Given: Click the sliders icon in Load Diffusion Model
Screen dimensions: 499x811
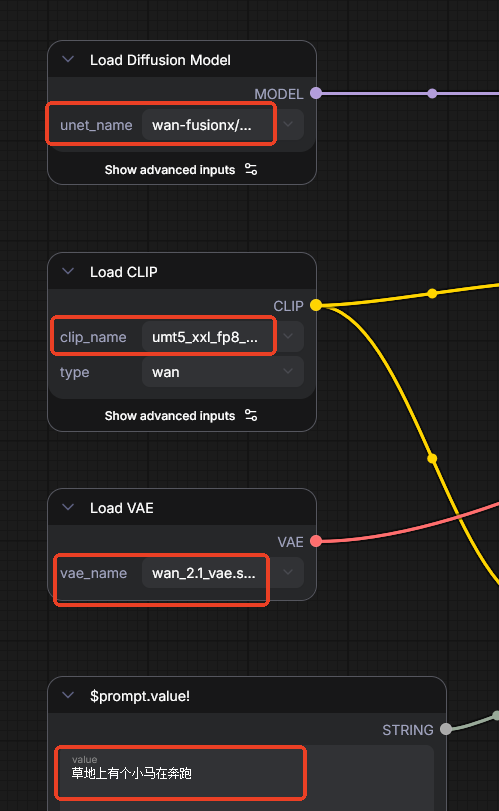Looking at the screenshot, I should tap(251, 169).
